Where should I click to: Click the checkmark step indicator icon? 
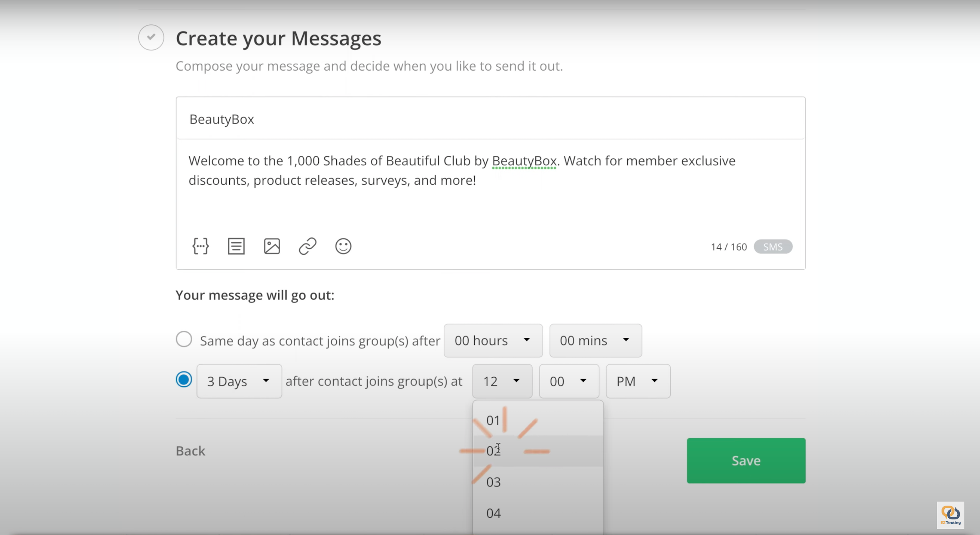coord(151,38)
